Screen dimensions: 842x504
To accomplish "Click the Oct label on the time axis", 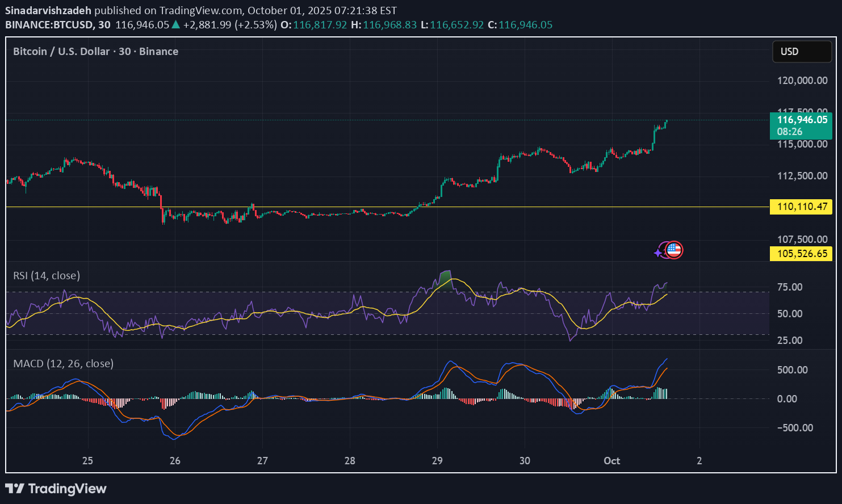I will tap(611, 461).
